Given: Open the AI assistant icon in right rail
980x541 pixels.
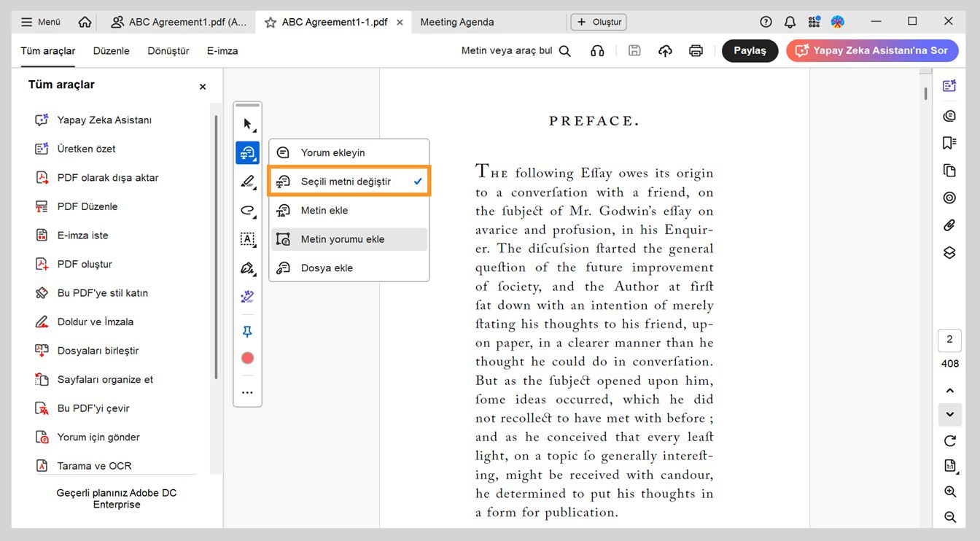Looking at the screenshot, I should pos(949,86).
